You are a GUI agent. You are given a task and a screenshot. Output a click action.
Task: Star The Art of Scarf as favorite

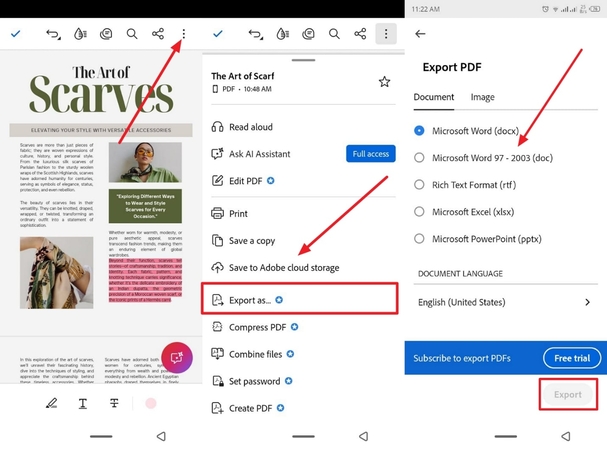click(x=384, y=82)
